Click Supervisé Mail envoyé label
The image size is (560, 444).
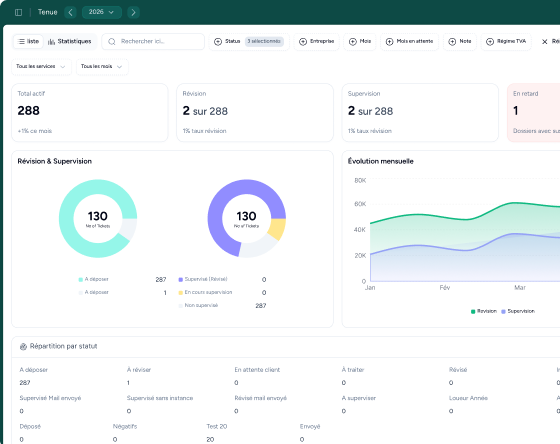[50, 398]
